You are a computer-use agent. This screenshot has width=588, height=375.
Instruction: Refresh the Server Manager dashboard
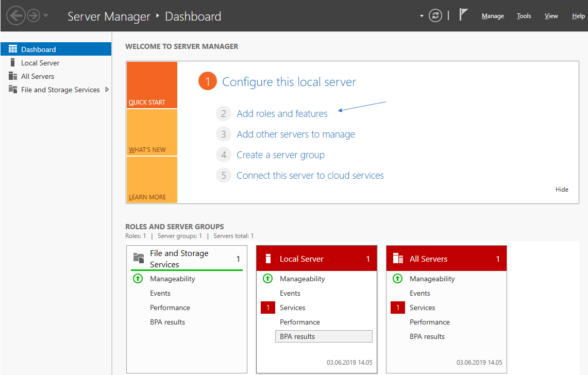pos(435,16)
